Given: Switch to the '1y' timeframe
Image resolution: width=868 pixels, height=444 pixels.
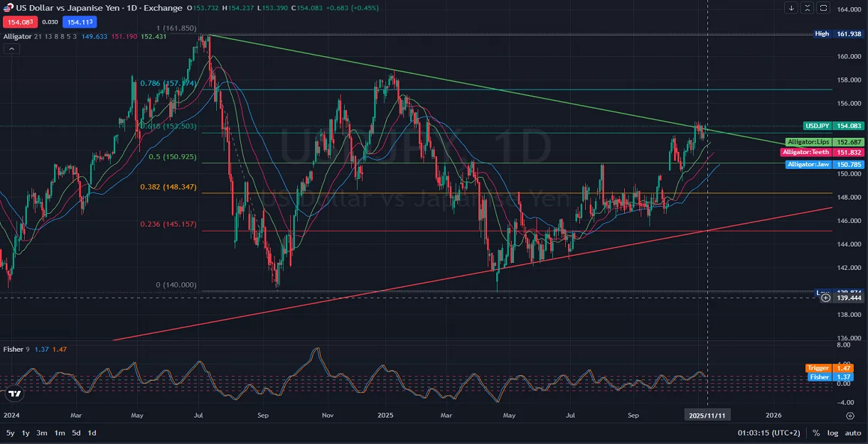Looking at the screenshot, I should click(x=25, y=433).
